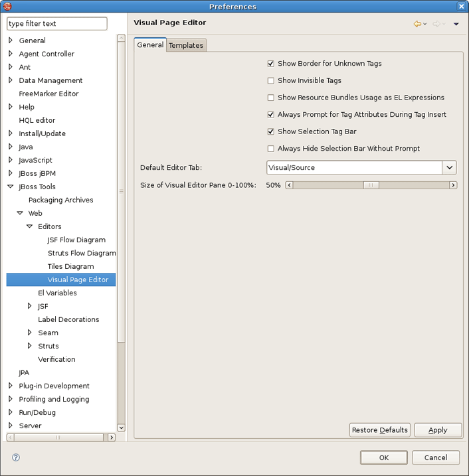Expand the JSF tree node
Screen dimensions: 469x476
(30, 306)
